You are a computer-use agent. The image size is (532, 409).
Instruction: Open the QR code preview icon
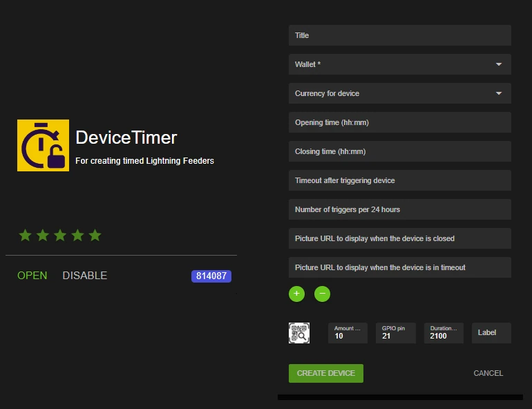(299, 333)
